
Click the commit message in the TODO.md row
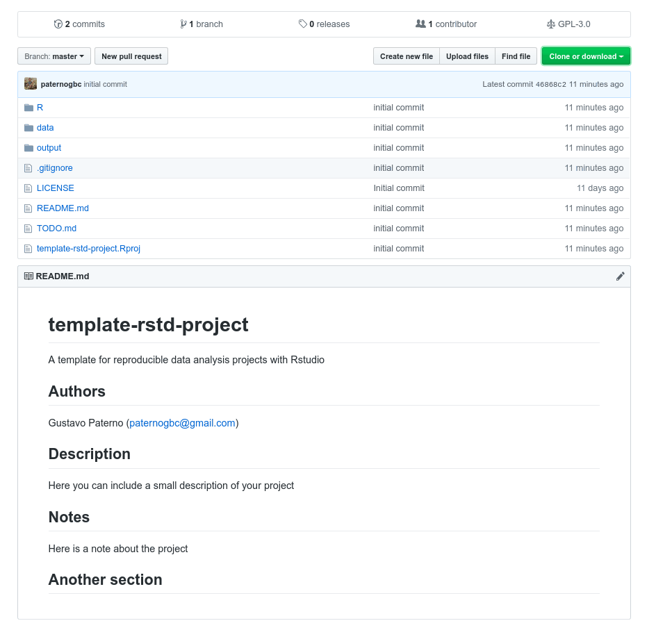coord(399,229)
